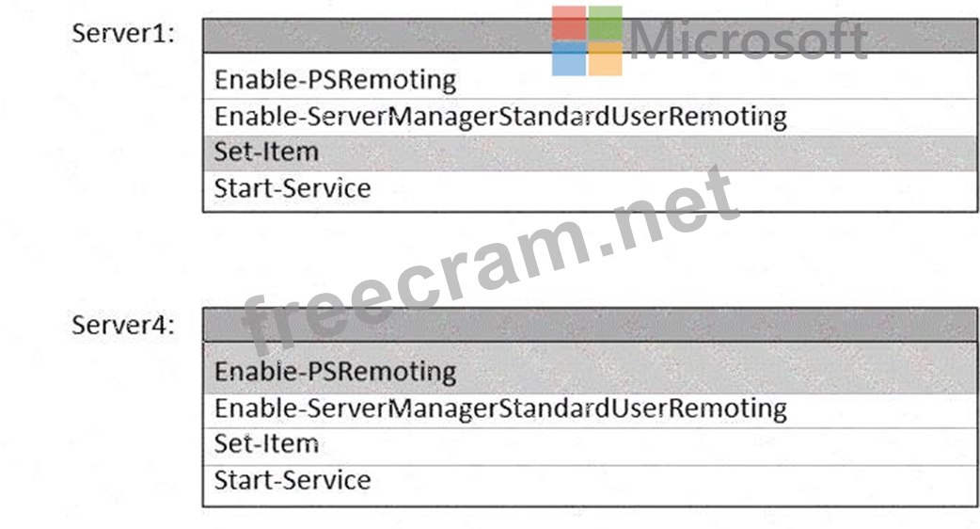Open the Server4 dropdown header bar

click(x=590, y=325)
